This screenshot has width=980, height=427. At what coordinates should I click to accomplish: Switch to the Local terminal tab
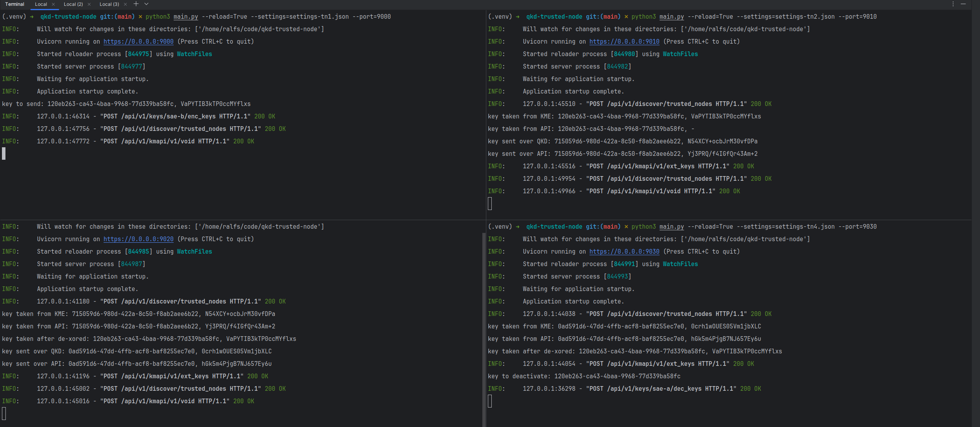pyautogui.click(x=41, y=4)
